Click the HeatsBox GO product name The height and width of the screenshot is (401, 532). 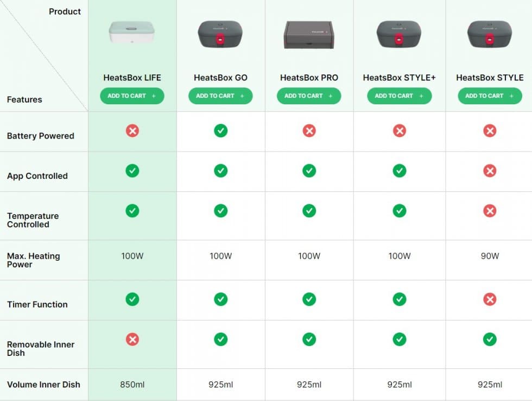point(220,78)
